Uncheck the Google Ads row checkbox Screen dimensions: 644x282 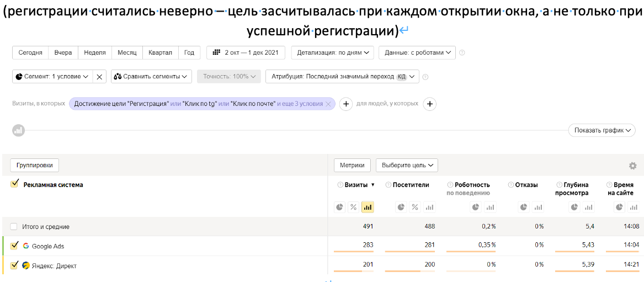pos(14,246)
